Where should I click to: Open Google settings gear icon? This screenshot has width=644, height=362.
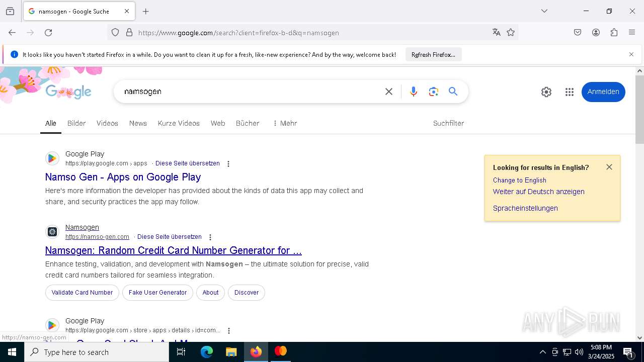546,92
